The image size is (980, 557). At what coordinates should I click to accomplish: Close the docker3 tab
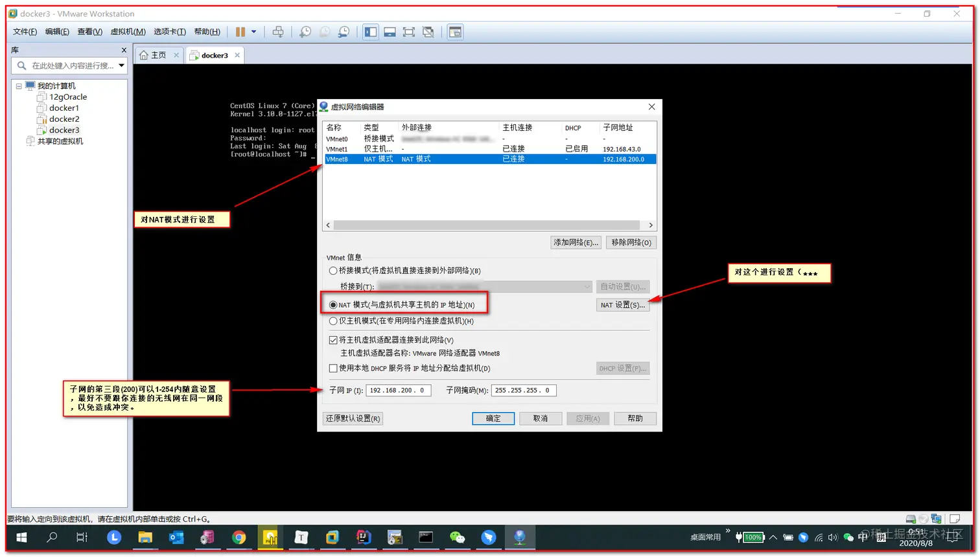(x=237, y=55)
